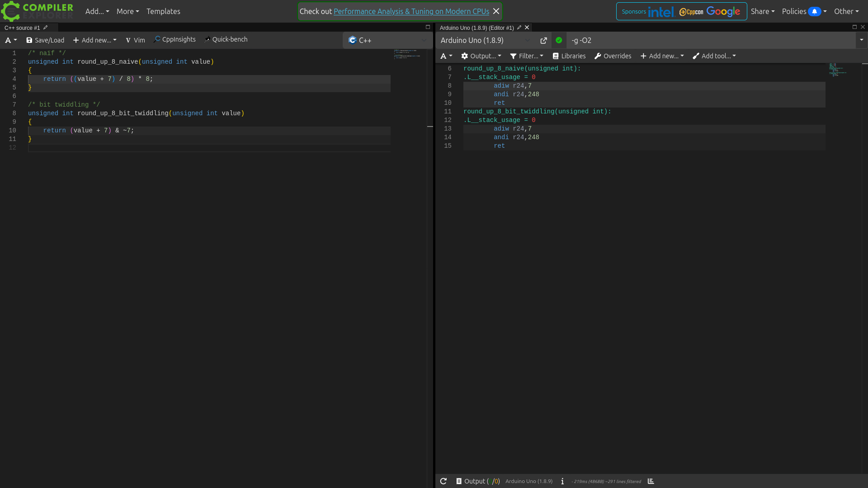The image size is (868, 488).
Task: Open the Output (0/0) panel
Action: tap(478, 481)
